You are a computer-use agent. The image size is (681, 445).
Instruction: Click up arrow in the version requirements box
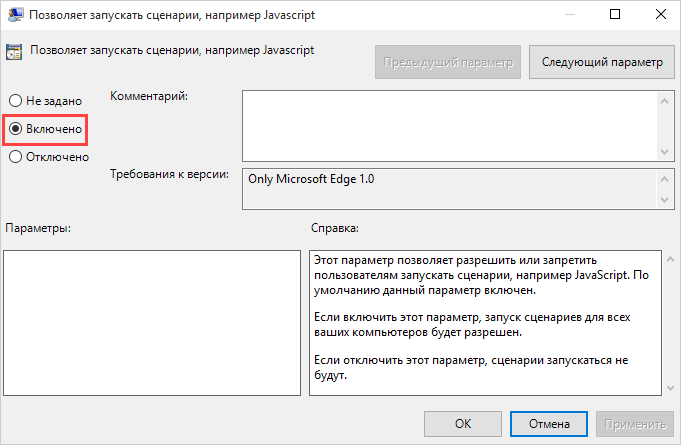(664, 177)
